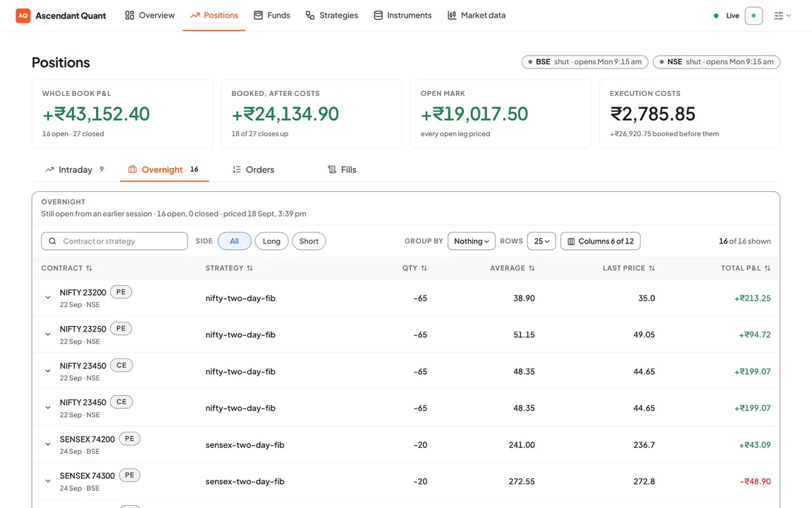
Task: Open the Funds nav item
Action: (x=272, y=16)
